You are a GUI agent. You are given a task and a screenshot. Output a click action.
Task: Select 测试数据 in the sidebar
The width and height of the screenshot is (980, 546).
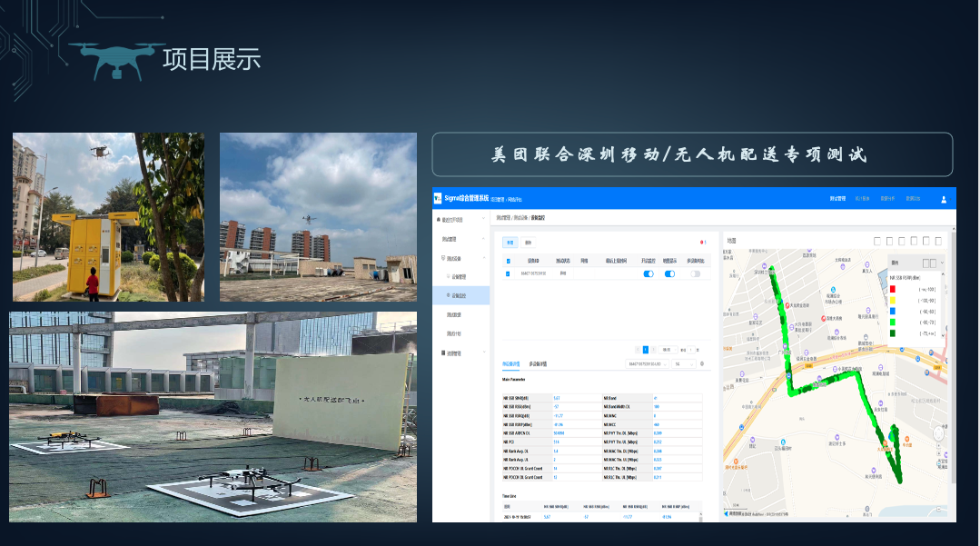pos(454,314)
